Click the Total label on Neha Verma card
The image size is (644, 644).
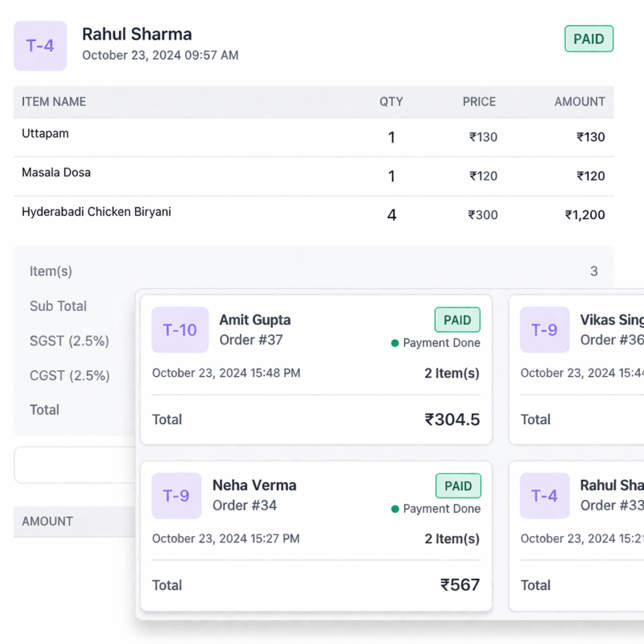pos(167,585)
